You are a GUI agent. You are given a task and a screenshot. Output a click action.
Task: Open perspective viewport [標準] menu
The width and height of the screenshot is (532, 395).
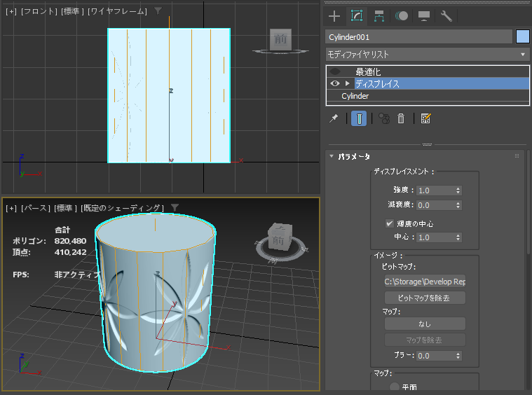pyautogui.click(x=65, y=208)
